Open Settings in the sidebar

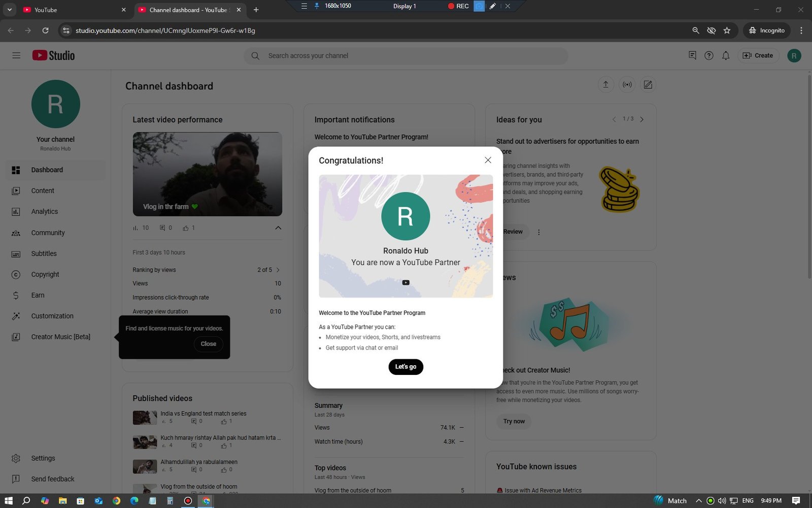click(55, 458)
